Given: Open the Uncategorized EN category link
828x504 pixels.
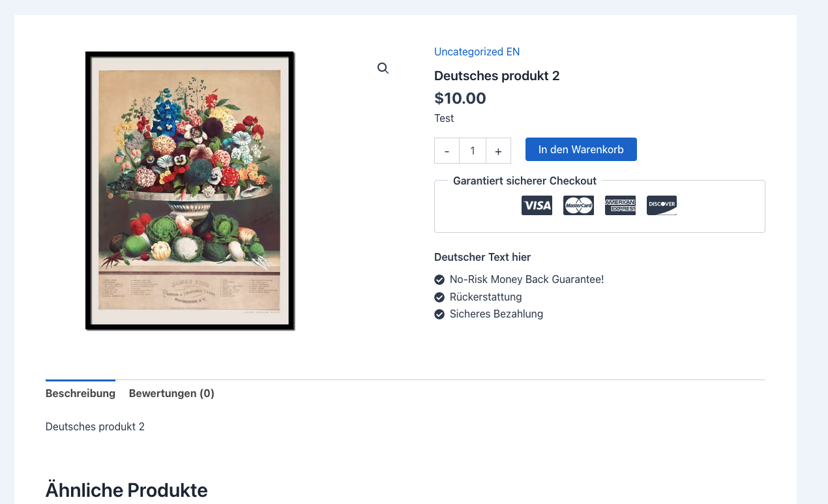Looking at the screenshot, I should [477, 52].
